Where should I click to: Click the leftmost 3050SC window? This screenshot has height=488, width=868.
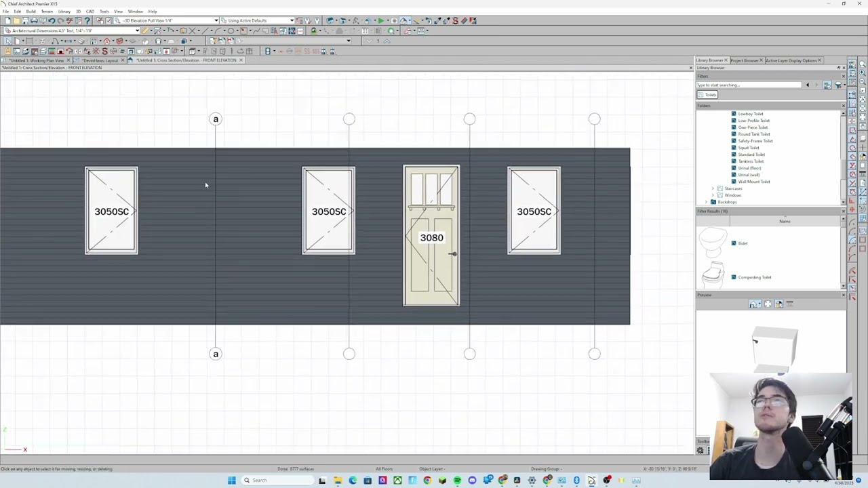coord(111,211)
